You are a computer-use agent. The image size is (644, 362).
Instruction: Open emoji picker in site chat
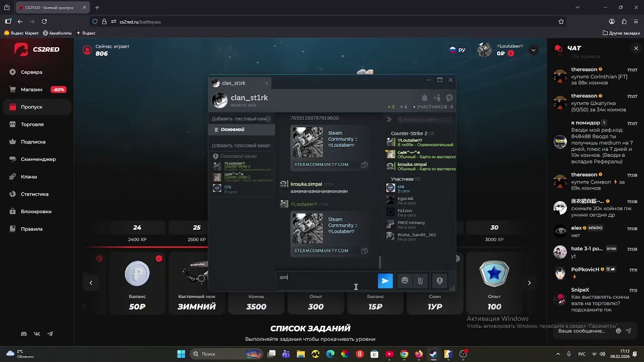(618, 331)
